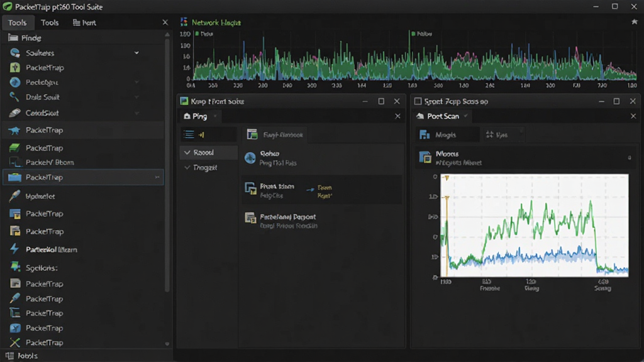The height and width of the screenshot is (362, 644).
Task: Click the arrow on selected PacketTrap row
Action: coord(157,177)
